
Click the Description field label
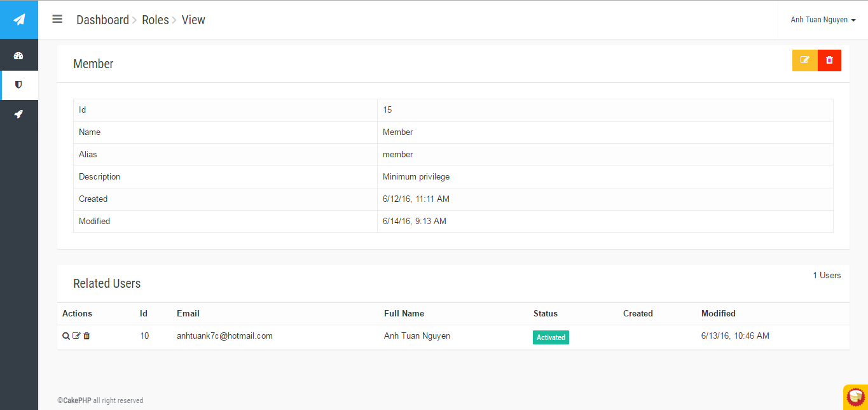[99, 176]
